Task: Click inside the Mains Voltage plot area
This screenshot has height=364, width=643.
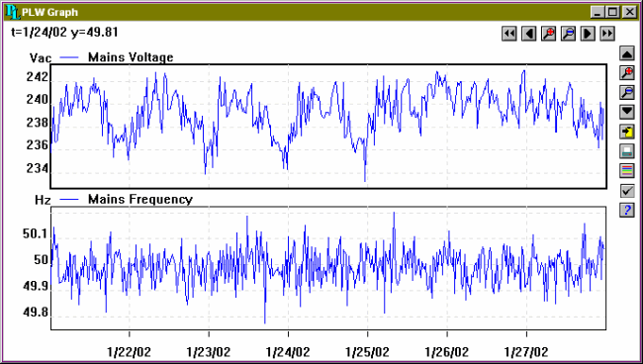Action: coord(328,127)
